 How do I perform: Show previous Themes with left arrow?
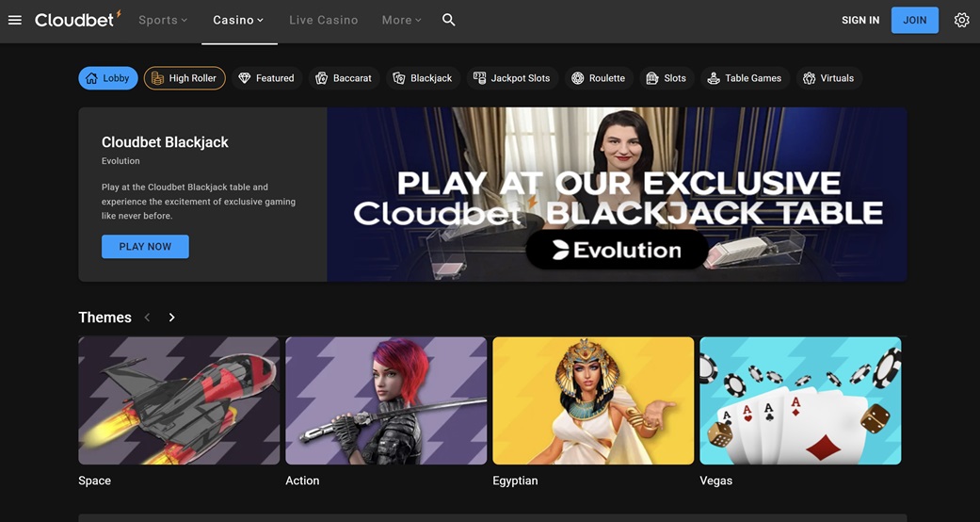(x=147, y=318)
